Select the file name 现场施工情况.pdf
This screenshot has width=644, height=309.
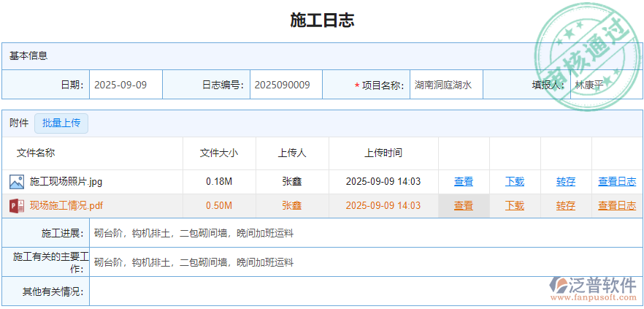[66, 206]
